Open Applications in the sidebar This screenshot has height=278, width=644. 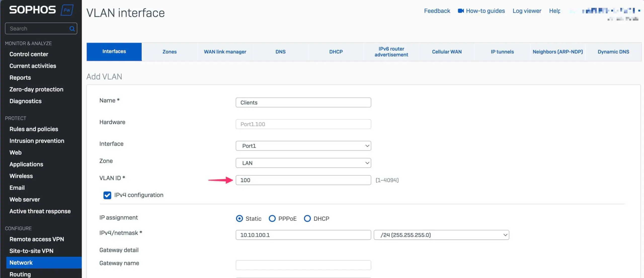tap(26, 164)
